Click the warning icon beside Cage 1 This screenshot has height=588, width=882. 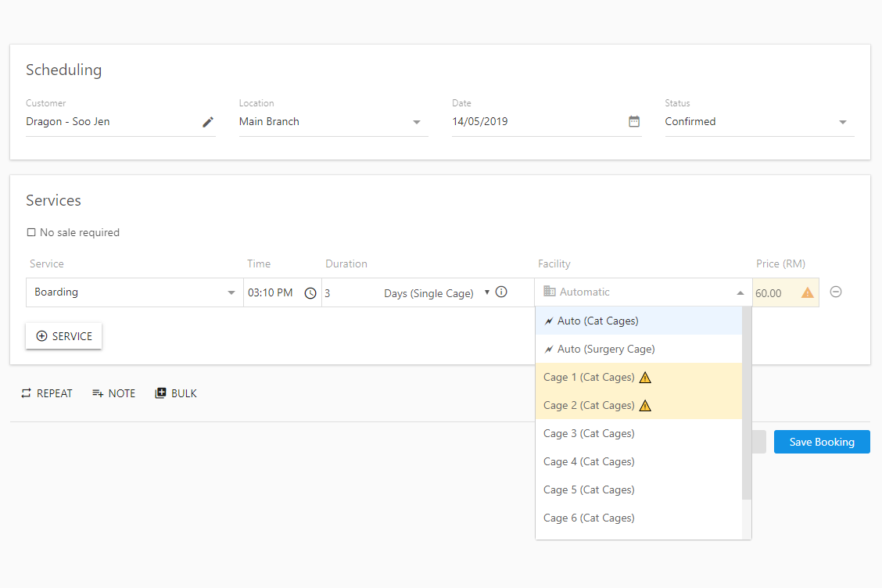pos(645,377)
